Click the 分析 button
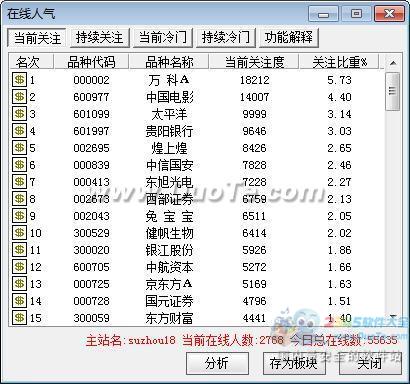The height and width of the screenshot is (384, 410). (217, 363)
